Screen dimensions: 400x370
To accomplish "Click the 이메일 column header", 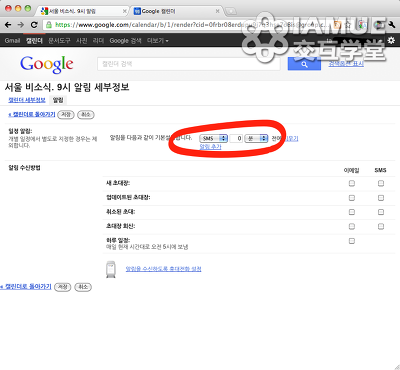I will (351, 170).
